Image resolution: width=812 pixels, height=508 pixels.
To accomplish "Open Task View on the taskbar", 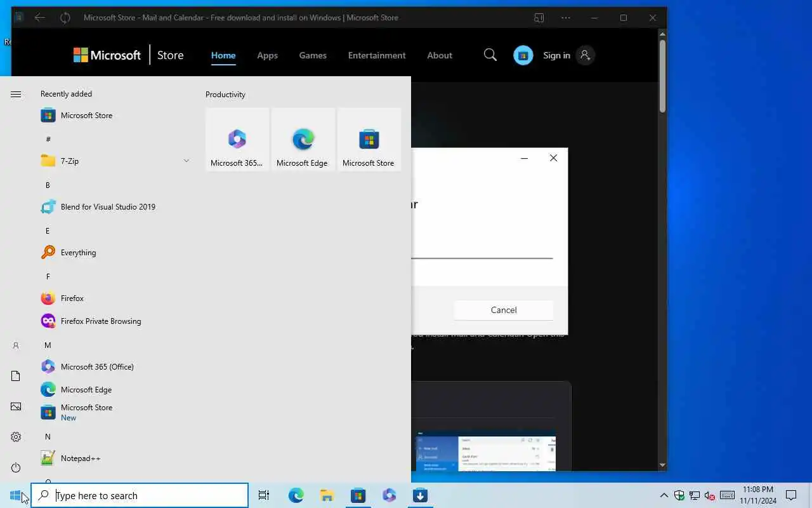I will coord(264,495).
